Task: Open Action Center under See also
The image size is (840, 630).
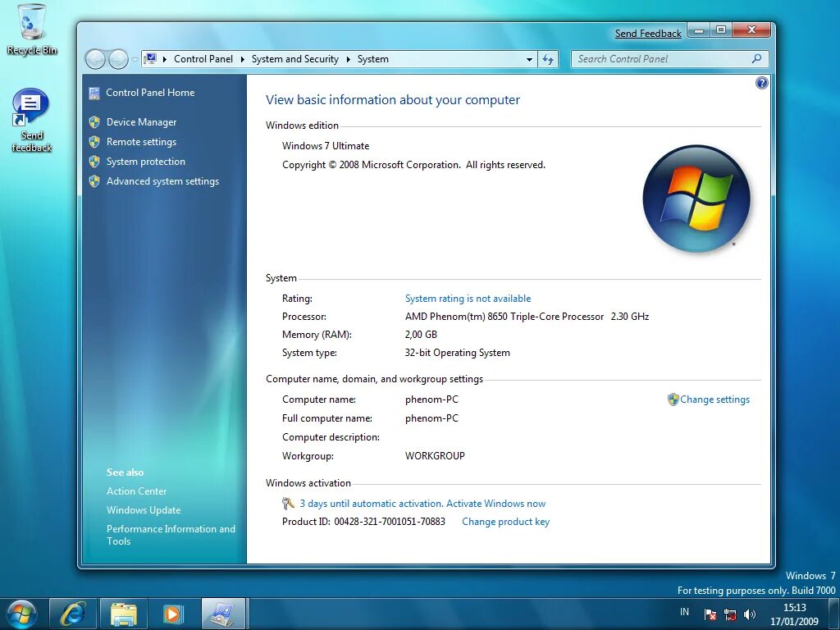Action: 137,491
